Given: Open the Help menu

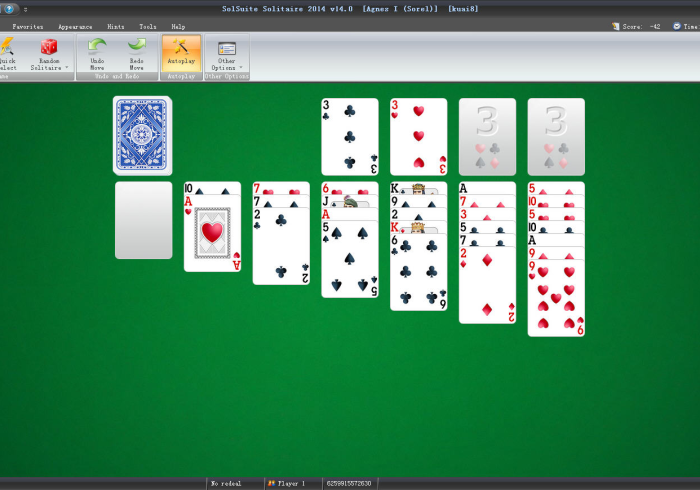Looking at the screenshot, I should 178,27.
